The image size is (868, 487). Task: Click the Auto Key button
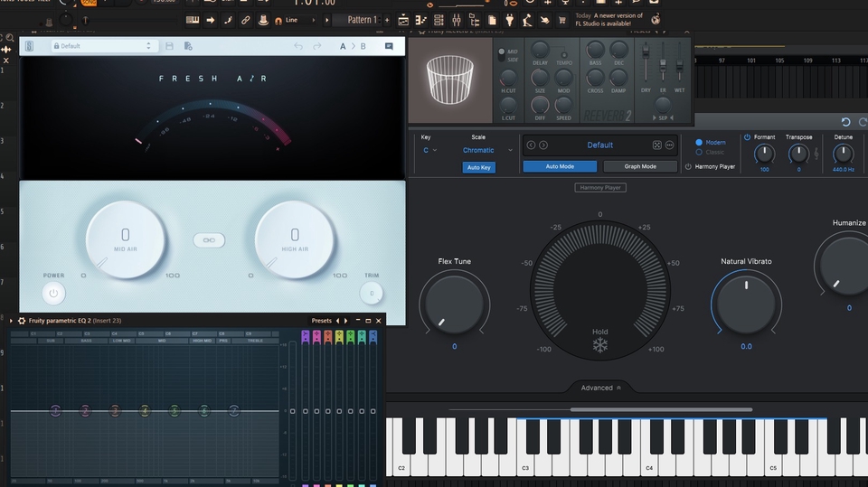[x=479, y=167]
